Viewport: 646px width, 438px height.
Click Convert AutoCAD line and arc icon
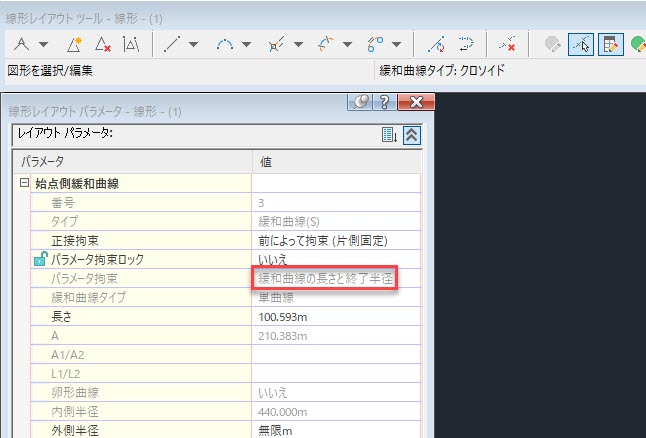(x=436, y=44)
